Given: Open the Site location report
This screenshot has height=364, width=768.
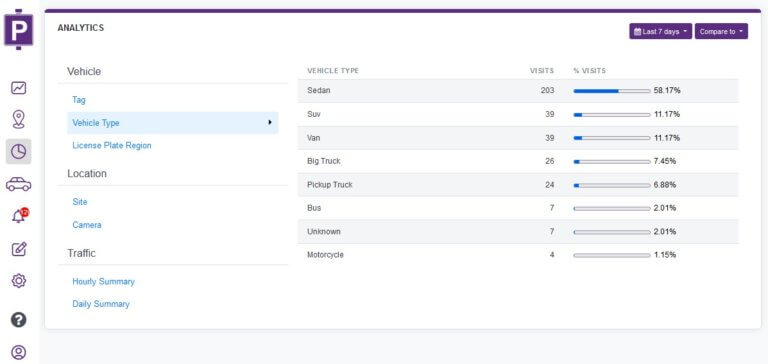Looking at the screenshot, I should pyautogui.click(x=80, y=202).
